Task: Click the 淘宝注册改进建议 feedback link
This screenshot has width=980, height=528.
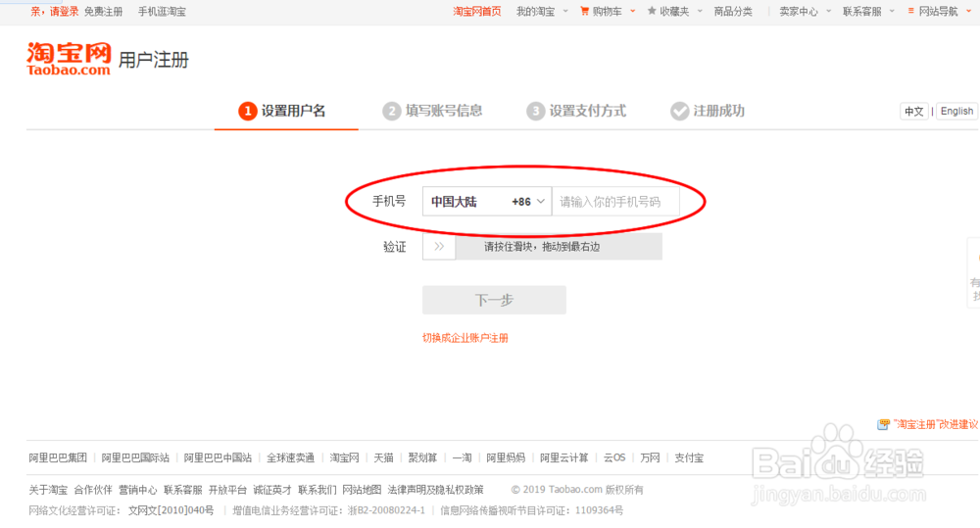Action: click(935, 424)
